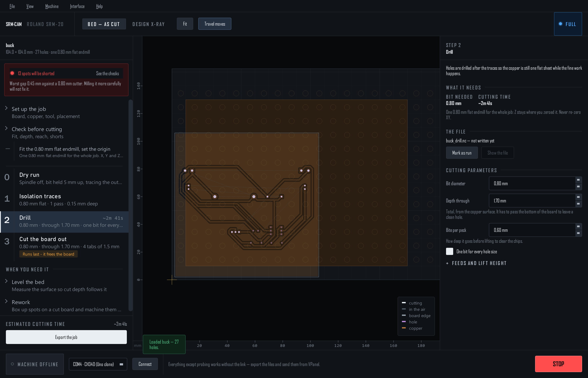Open the View menu
588x378 pixels.
[x=30, y=6]
